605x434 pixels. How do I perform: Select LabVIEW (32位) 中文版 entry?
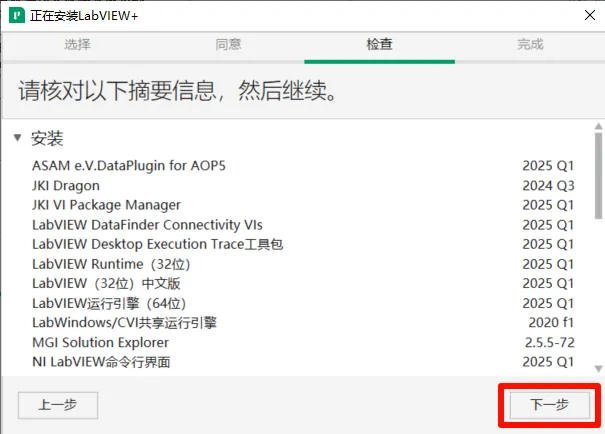pos(303,284)
